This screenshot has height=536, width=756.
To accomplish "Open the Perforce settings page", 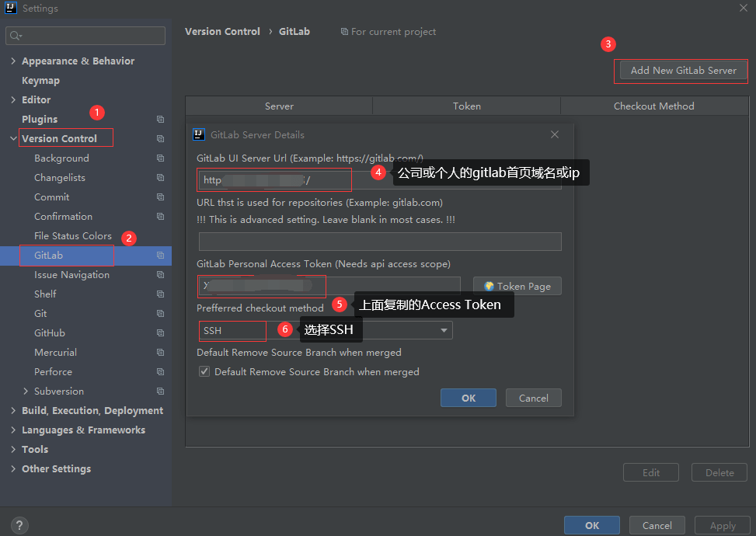I will [53, 371].
